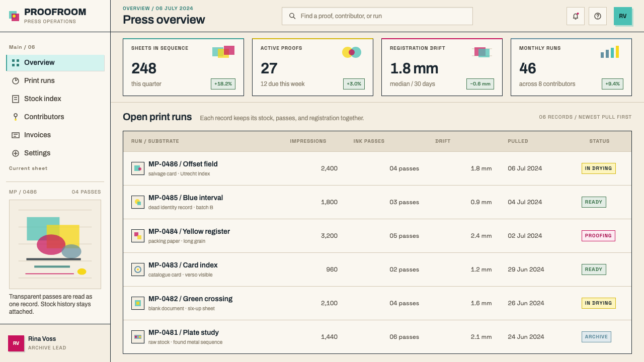Image resolution: width=644 pixels, height=362 pixels.
Task: Open Stock index in the sidebar
Action: click(55, 99)
